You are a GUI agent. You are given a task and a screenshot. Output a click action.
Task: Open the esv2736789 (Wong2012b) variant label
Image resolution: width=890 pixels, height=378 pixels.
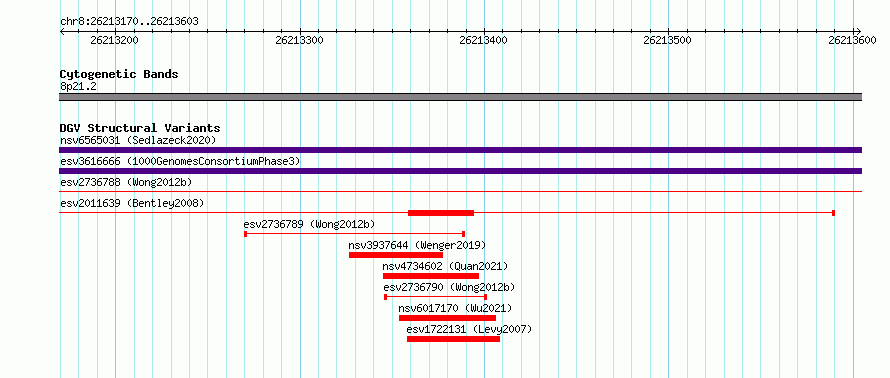click(309, 224)
